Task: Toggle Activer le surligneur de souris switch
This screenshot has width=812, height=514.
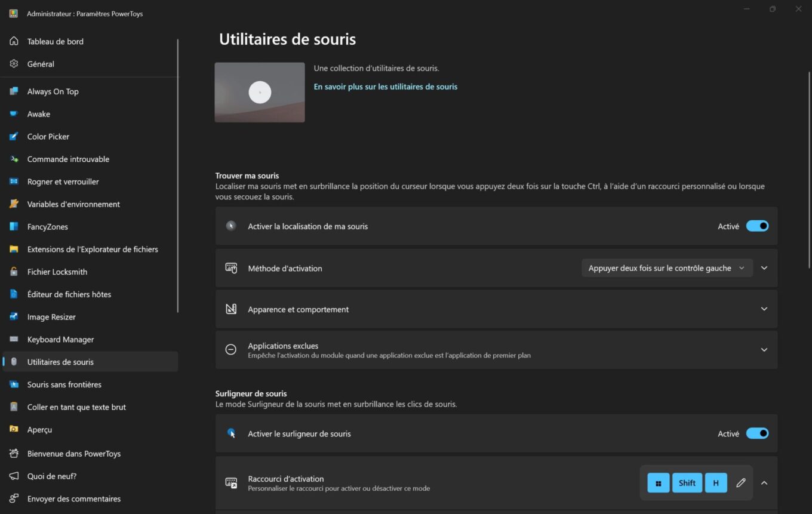Action: (757, 433)
